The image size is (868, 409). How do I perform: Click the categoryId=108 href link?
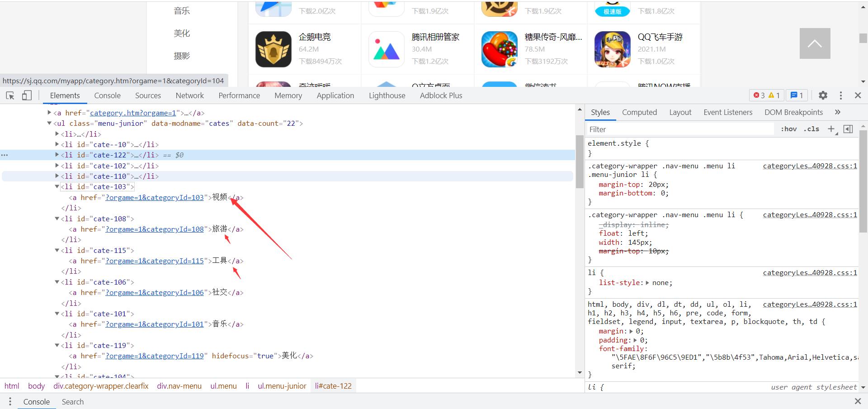155,229
